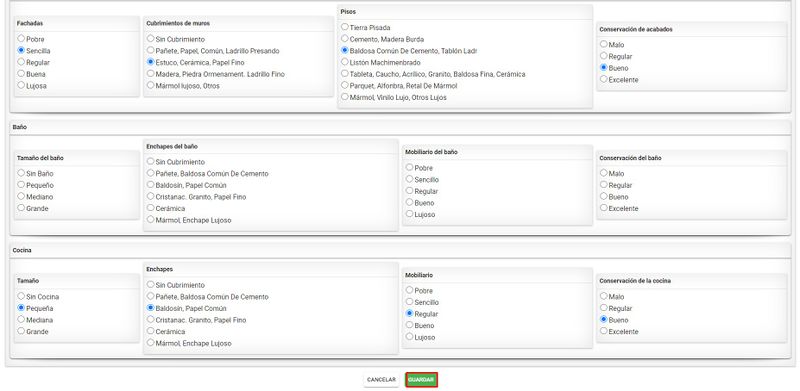Set Conservación de acabados to Excelente
This screenshot has height=391, width=800.
pos(604,80)
